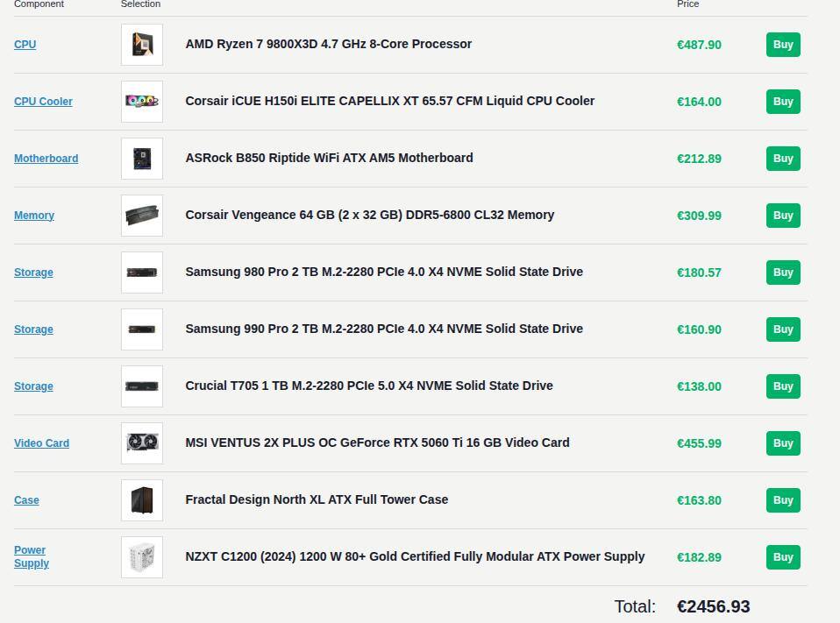Image resolution: width=840 pixels, height=623 pixels.
Task: Open the MSI VENTUS 2X PLUS product name
Action: click(x=377, y=442)
